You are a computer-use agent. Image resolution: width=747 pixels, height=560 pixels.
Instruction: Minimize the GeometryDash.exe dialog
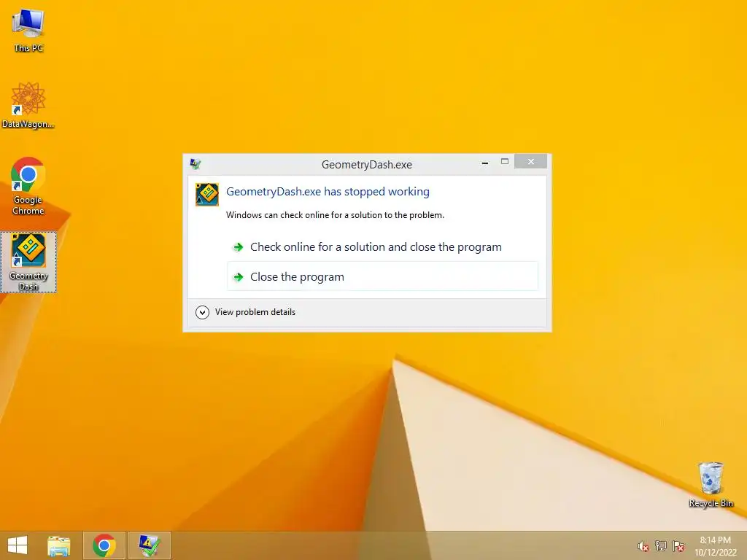[x=485, y=163]
